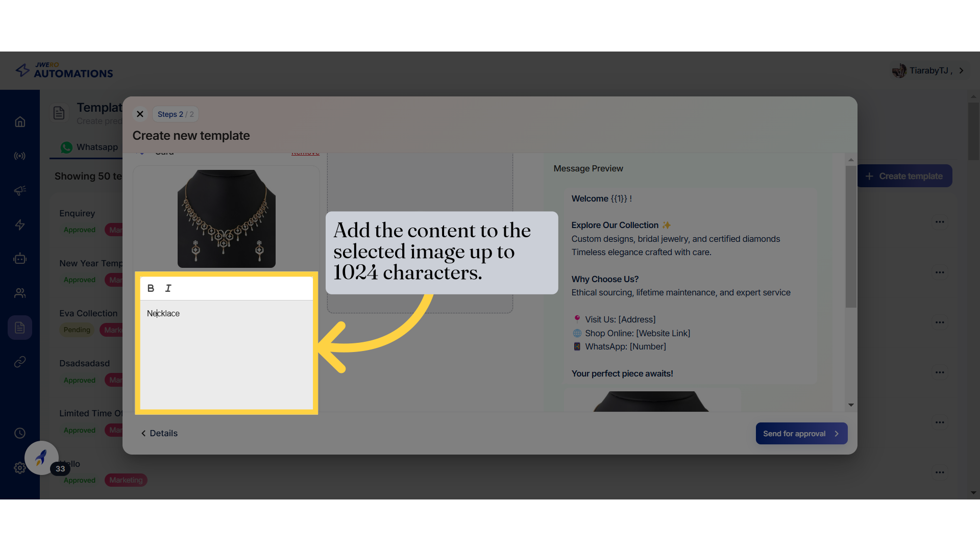Open the history clock sidebar icon
Image resolution: width=980 pixels, height=551 pixels.
click(20, 433)
